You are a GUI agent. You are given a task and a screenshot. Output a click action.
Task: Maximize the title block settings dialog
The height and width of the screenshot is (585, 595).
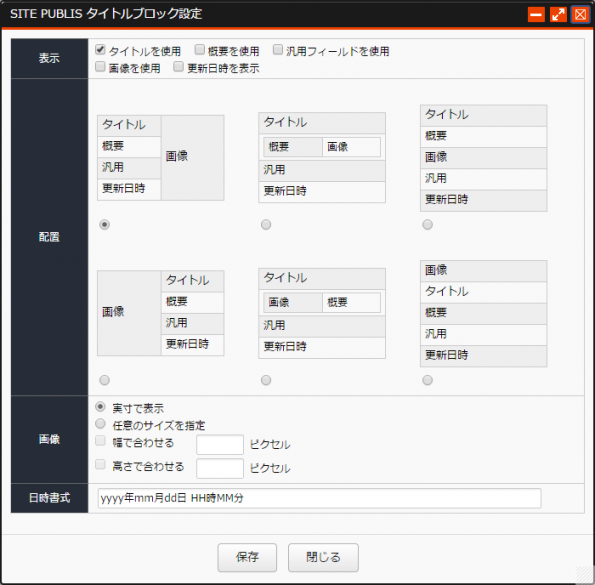tap(558, 15)
